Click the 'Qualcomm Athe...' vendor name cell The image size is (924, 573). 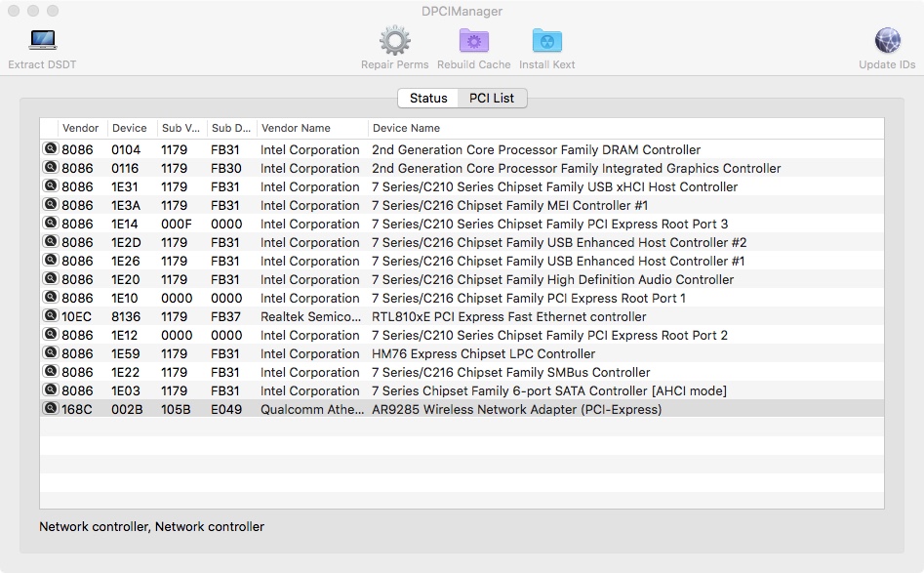pos(312,410)
